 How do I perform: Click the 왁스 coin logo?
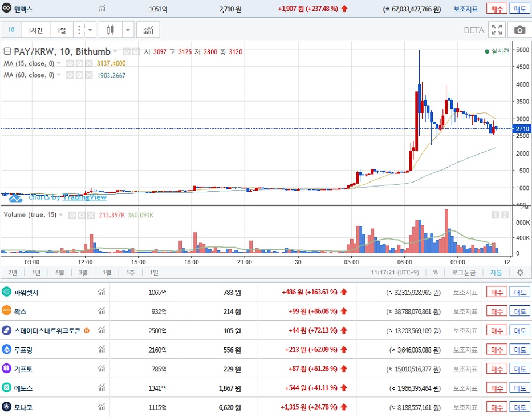6,310
